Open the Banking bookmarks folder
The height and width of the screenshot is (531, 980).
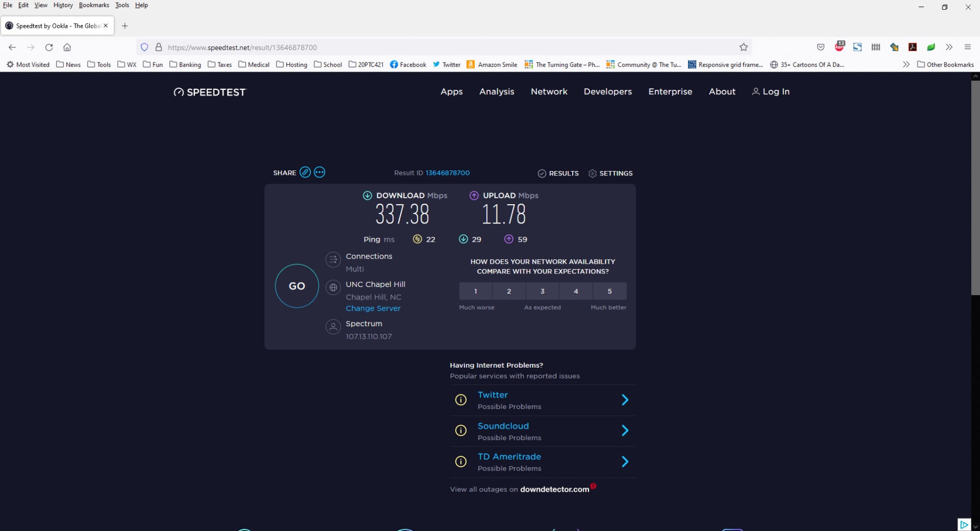[185, 64]
